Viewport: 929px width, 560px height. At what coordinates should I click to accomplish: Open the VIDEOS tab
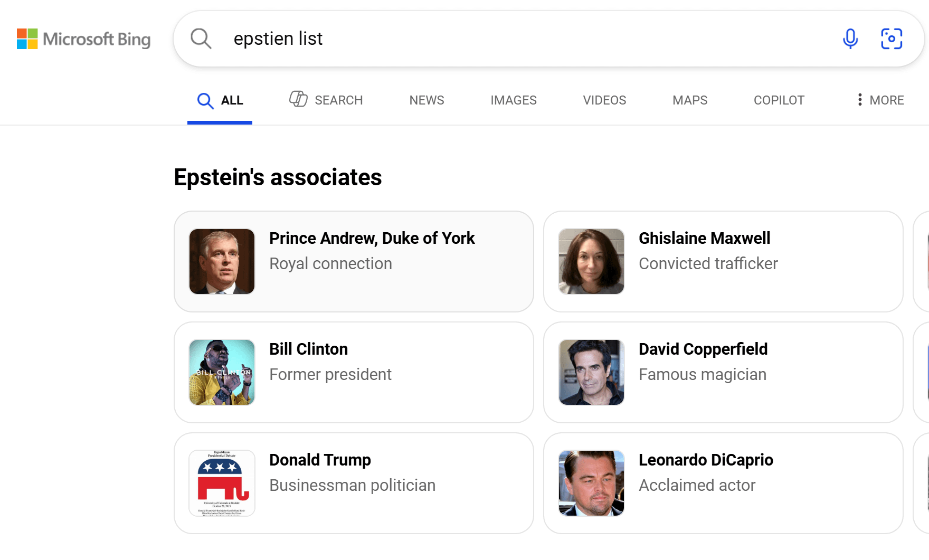(x=604, y=100)
